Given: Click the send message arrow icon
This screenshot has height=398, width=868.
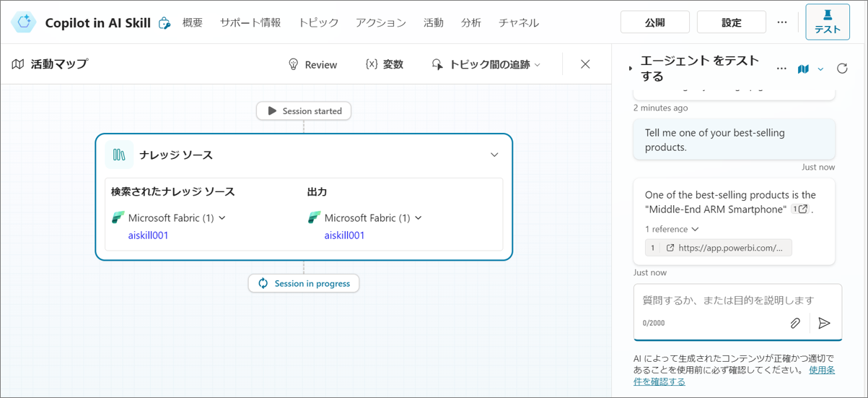Looking at the screenshot, I should 824,323.
